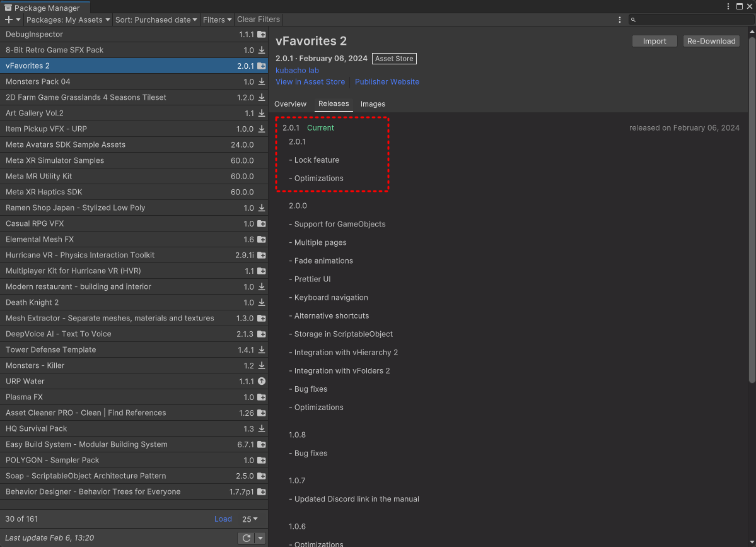
Task: Click the '30 of 161' count text
Action: click(21, 519)
